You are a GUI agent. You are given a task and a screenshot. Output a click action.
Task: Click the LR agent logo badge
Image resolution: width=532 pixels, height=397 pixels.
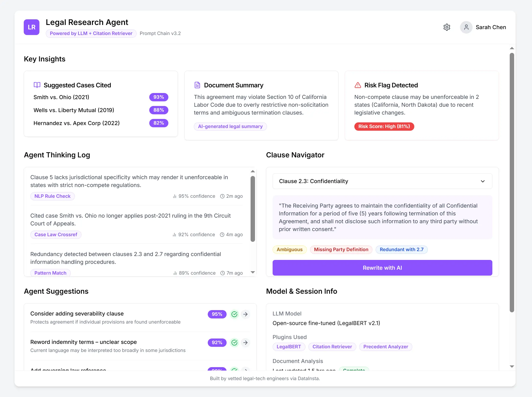[31, 27]
